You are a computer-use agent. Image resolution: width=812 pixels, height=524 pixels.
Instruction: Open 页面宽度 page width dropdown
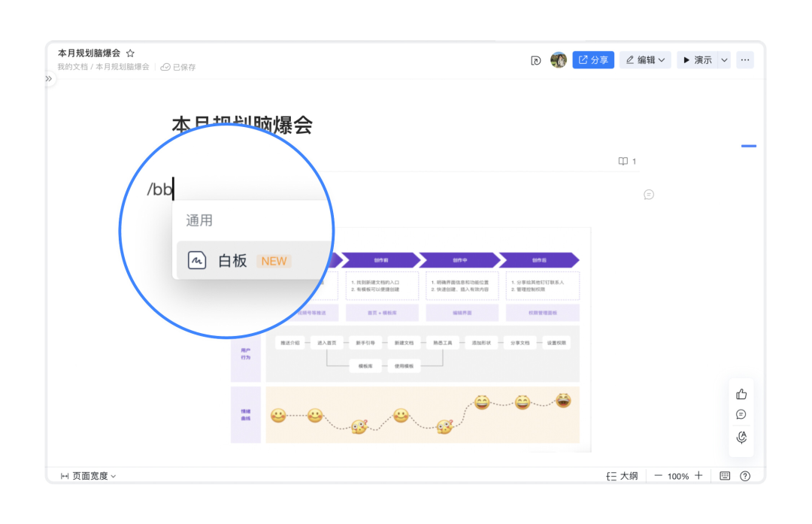(89, 476)
